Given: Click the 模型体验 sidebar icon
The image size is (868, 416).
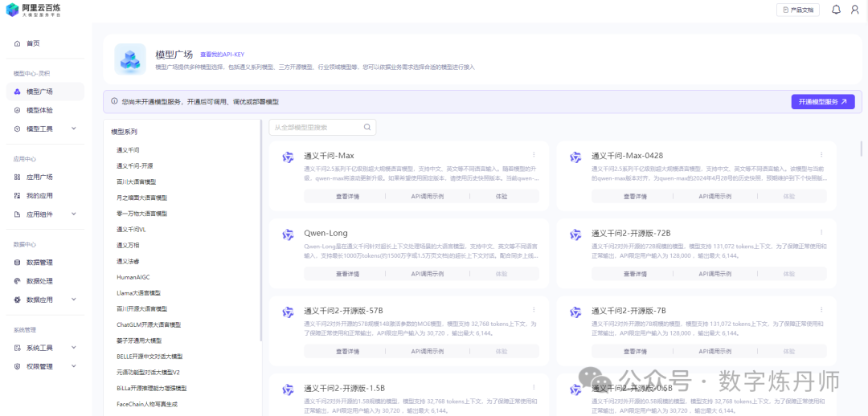Looking at the screenshot, I should [x=17, y=110].
